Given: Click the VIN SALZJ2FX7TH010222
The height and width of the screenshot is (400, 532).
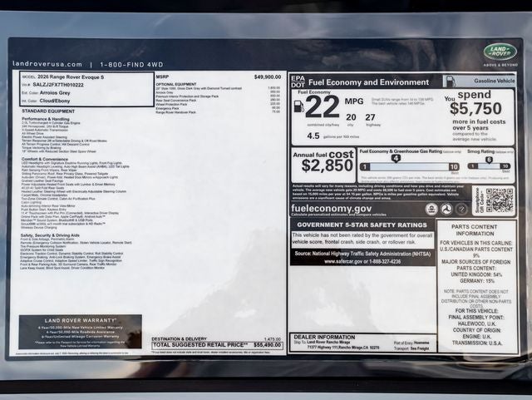Looking at the screenshot, I should 58,85.
